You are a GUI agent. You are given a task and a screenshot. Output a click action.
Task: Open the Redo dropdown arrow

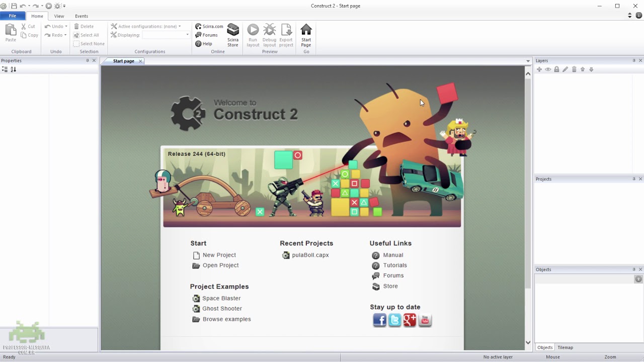[65, 35]
